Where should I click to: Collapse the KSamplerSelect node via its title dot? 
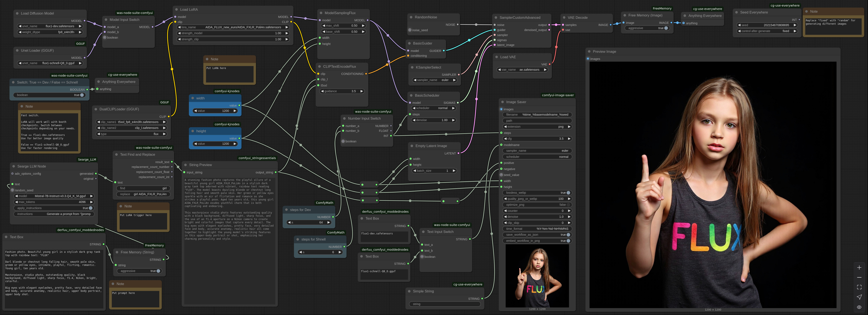[x=412, y=67]
